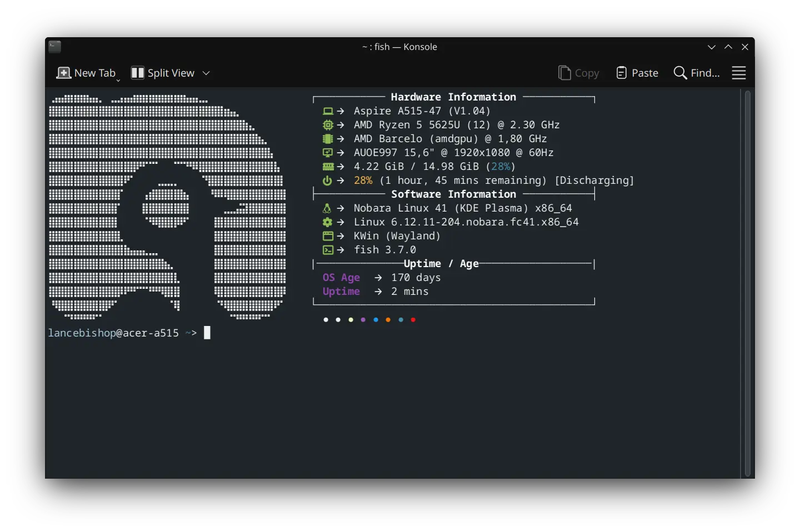This screenshot has height=532, width=800.
Task: Click the GPU icon beside AMD Barcelo
Action: [x=328, y=139]
